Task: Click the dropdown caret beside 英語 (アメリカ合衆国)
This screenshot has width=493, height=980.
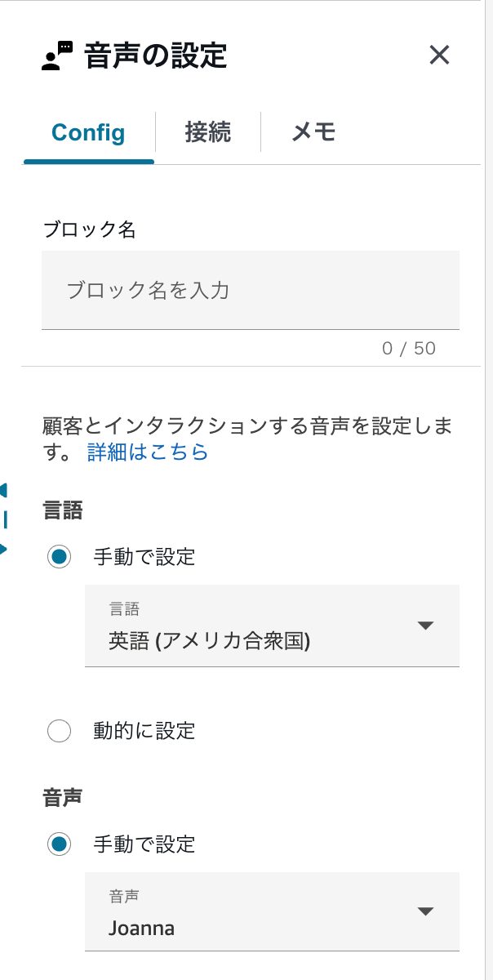Action: (x=426, y=626)
